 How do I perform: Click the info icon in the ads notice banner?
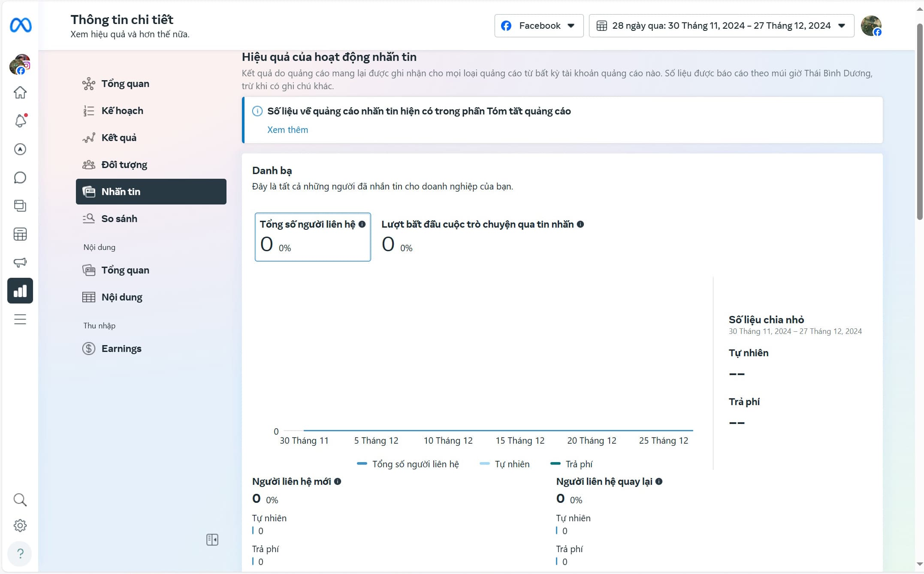click(x=257, y=111)
